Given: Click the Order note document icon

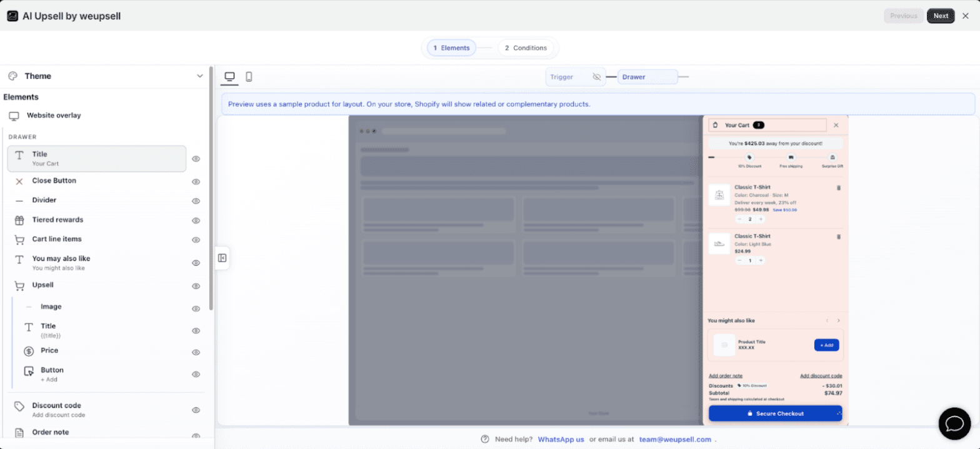Looking at the screenshot, I should 19,433.
